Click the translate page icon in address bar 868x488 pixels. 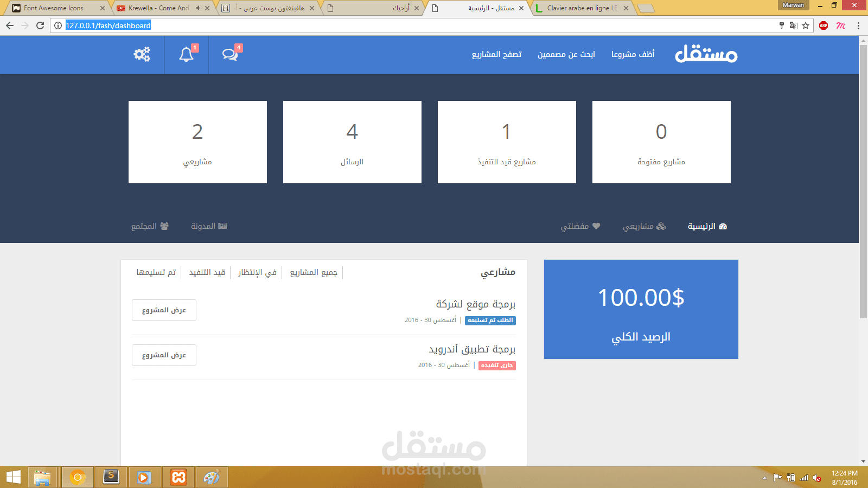click(x=794, y=25)
